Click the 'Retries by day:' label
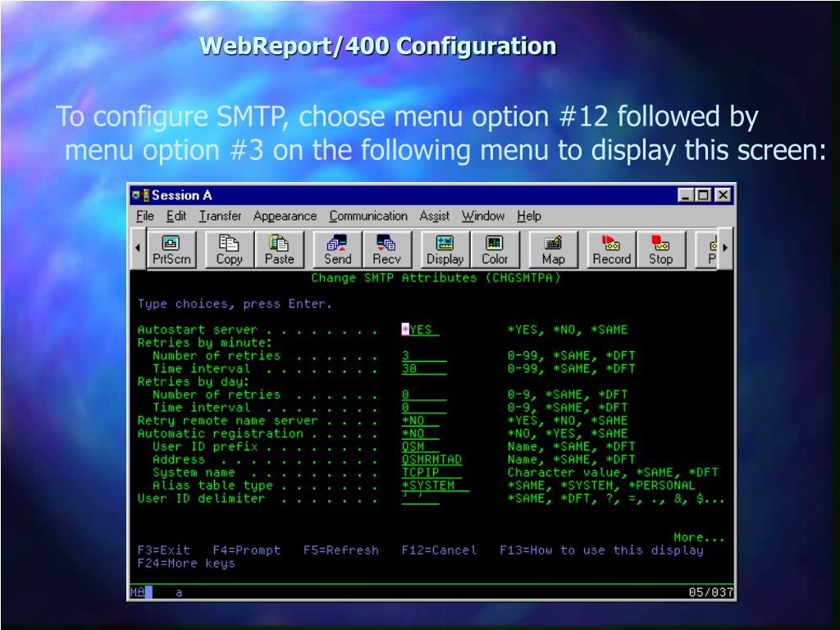The height and width of the screenshot is (630, 840). click(x=194, y=382)
